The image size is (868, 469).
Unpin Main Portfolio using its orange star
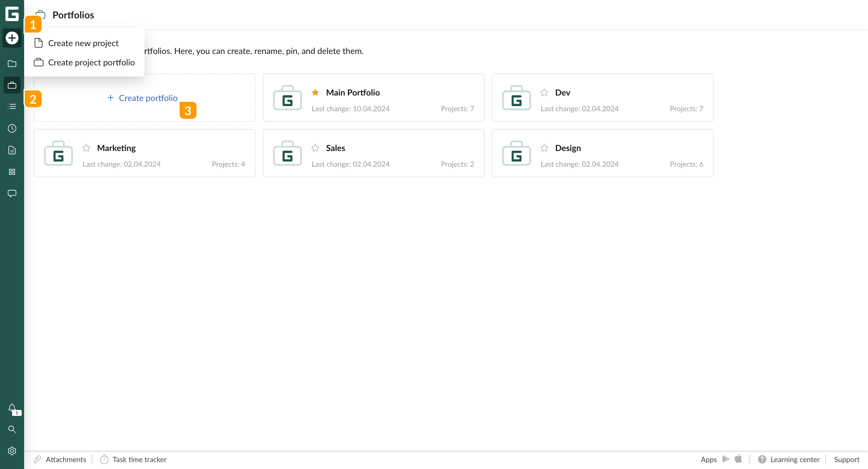tap(315, 92)
